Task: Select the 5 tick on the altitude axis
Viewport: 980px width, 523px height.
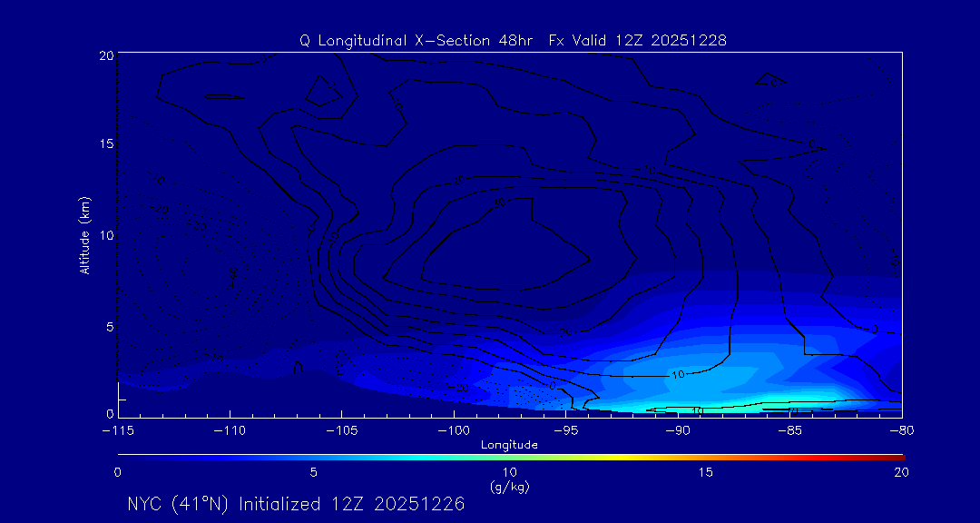Action: (x=110, y=327)
